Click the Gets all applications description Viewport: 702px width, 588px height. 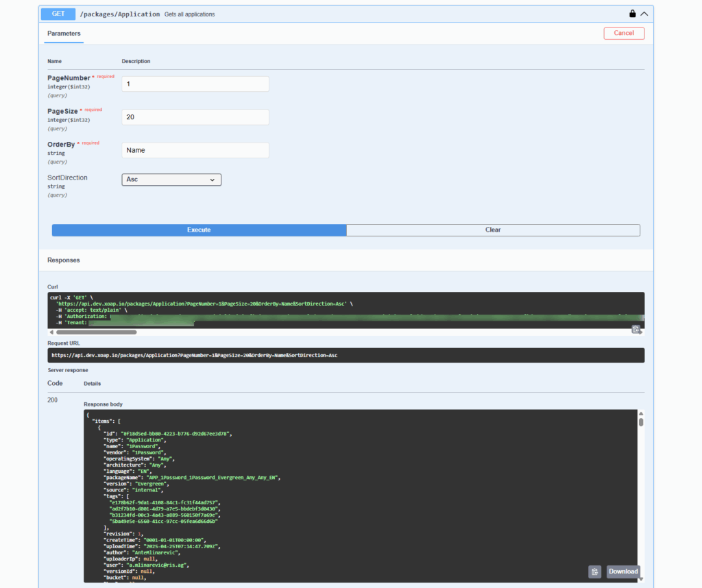[x=189, y=14]
